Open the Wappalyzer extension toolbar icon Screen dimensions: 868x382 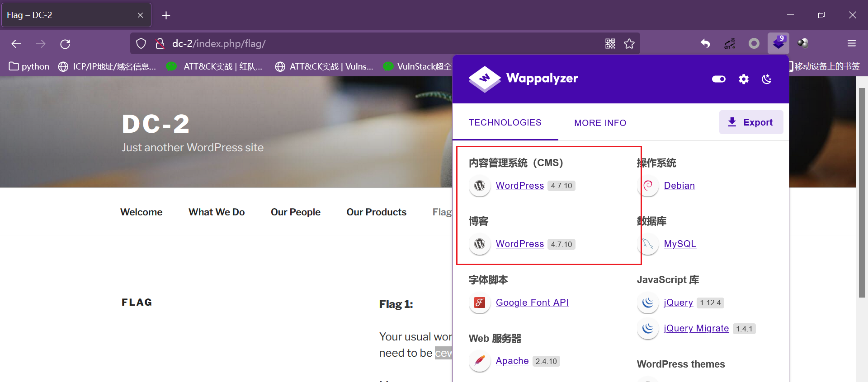click(778, 43)
